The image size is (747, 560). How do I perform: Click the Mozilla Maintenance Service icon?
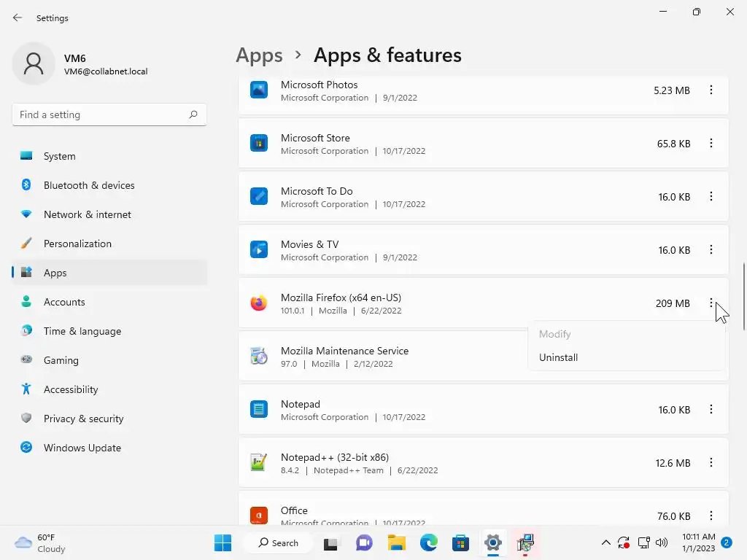click(x=259, y=356)
